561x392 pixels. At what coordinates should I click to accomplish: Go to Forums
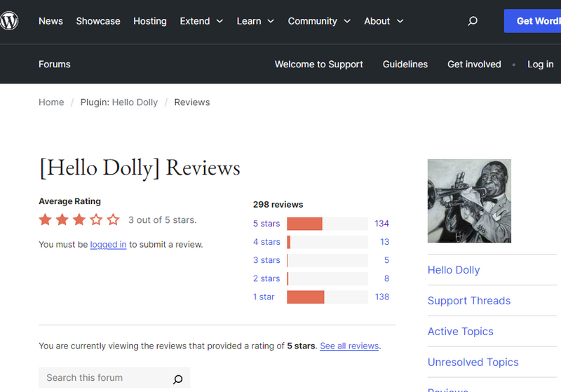coord(55,65)
